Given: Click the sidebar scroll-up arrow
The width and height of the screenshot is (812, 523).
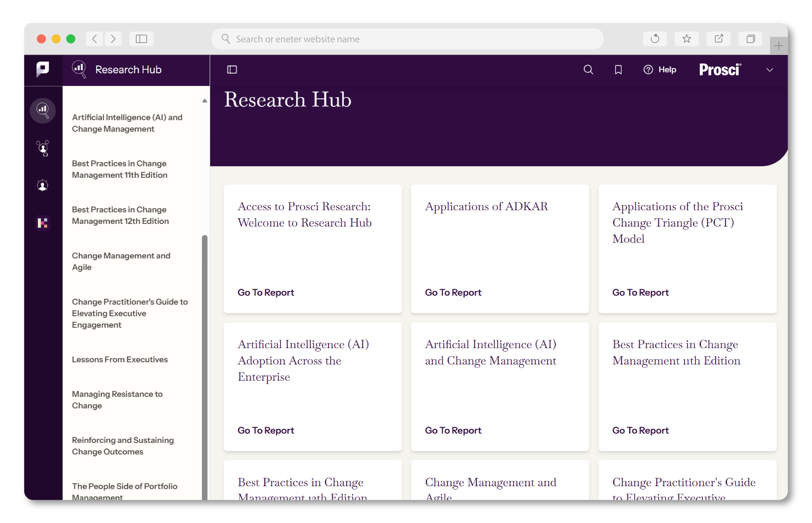Looking at the screenshot, I should [205, 101].
